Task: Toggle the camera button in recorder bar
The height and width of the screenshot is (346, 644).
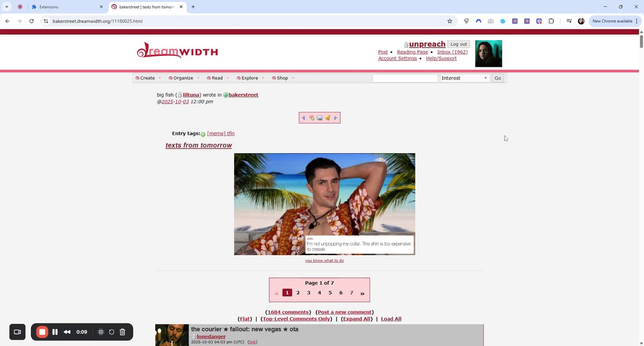Action: pyautogui.click(x=17, y=332)
